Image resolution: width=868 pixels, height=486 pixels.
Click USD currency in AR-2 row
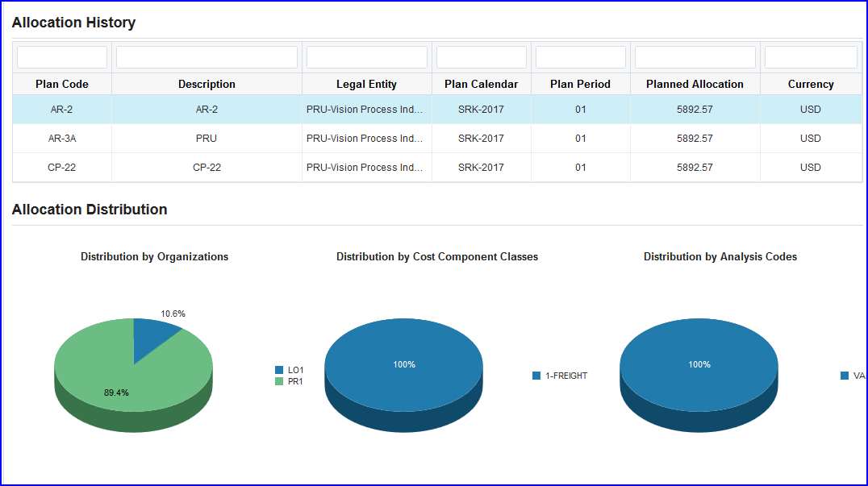[x=811, y=110]
